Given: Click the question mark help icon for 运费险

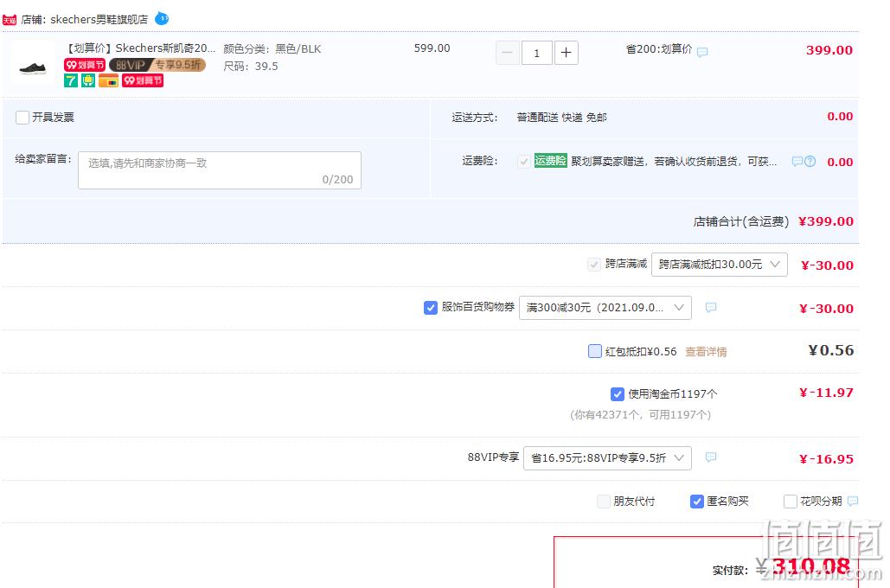Looking at the screenshot, I should [x=810, y=161].
